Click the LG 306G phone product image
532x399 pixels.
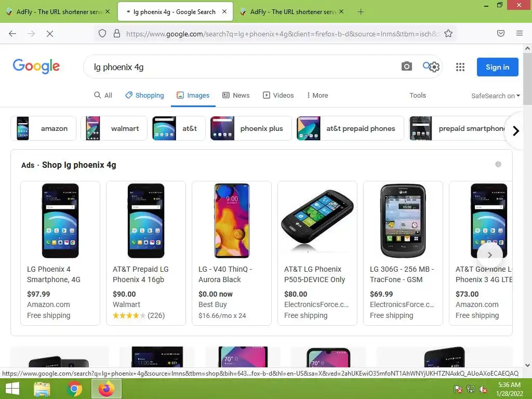pos(403,220)
